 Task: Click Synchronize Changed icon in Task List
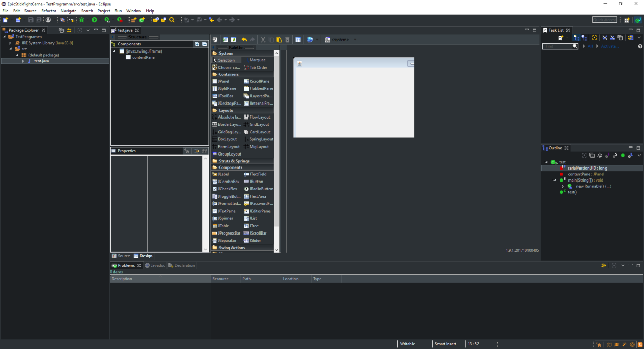coord(630,38)
